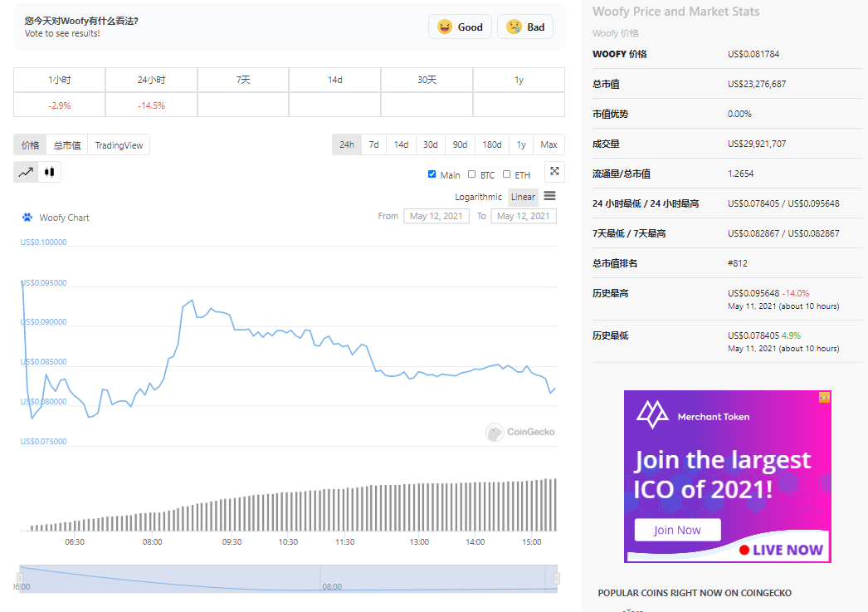Open the From date picker
This screenshot has height=612, width=868.
tap(436, 215)
